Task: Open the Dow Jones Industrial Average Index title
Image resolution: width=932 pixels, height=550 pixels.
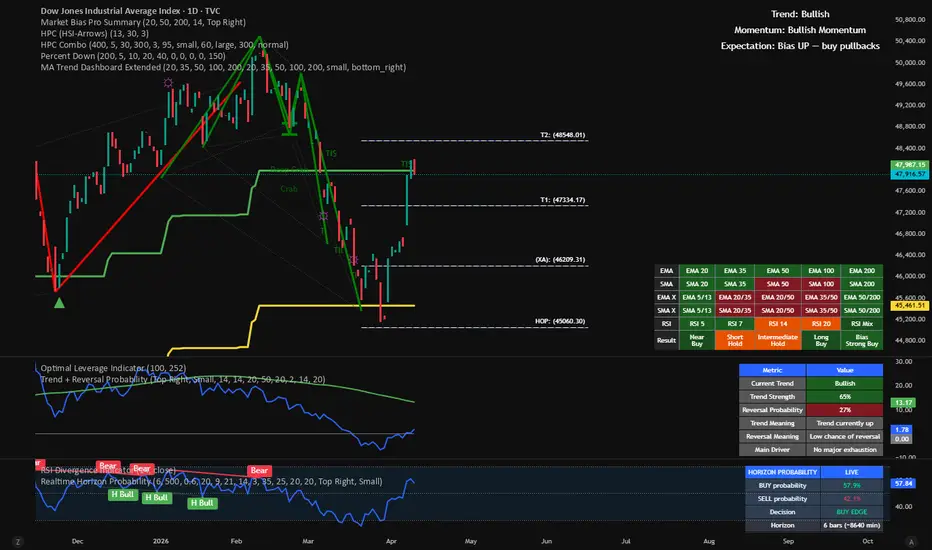Action: [x=130, y=11]
